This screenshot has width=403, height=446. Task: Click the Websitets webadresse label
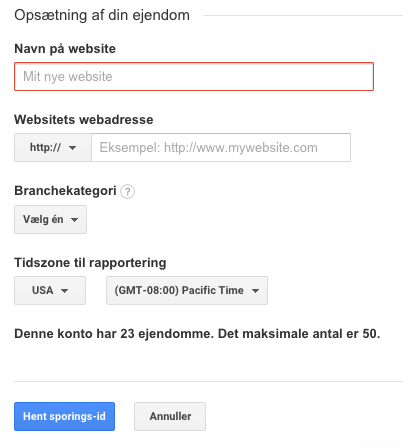[84, 120]
